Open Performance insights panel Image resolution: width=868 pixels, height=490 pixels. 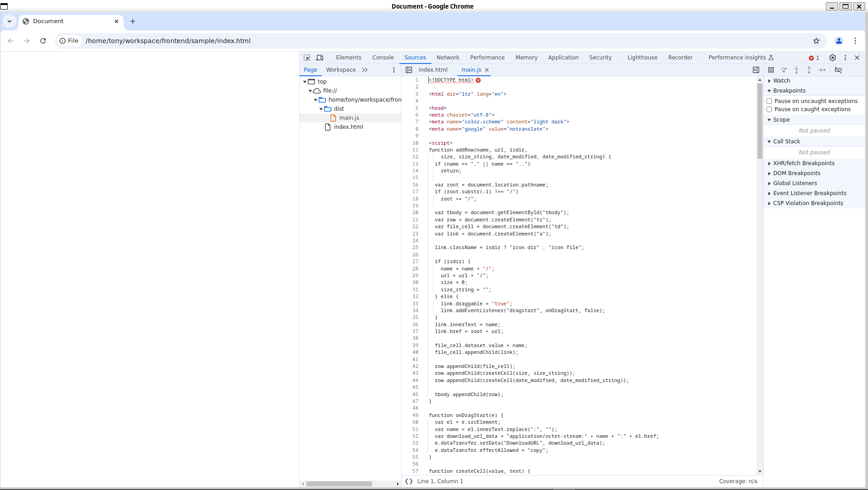(x=741, y=58)
